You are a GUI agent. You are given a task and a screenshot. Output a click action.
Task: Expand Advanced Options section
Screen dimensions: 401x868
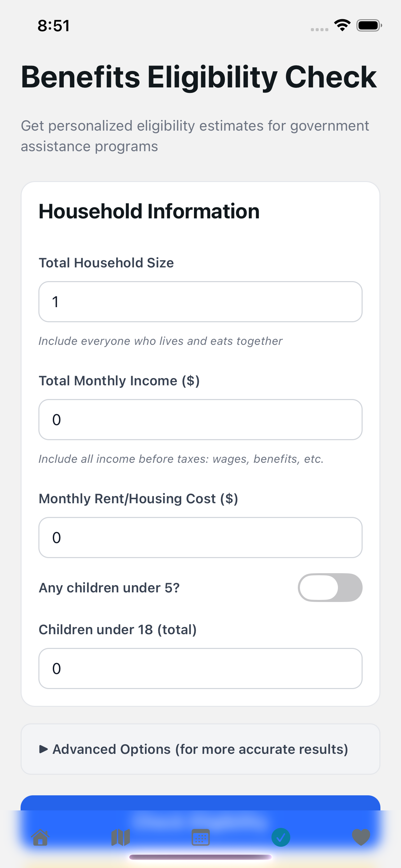click(200, 749)
